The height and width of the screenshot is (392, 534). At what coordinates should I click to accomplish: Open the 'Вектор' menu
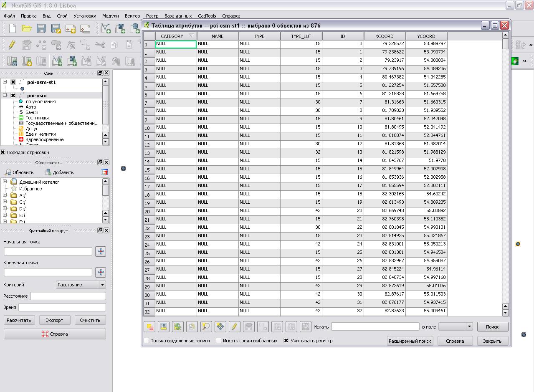pos(132,16)
